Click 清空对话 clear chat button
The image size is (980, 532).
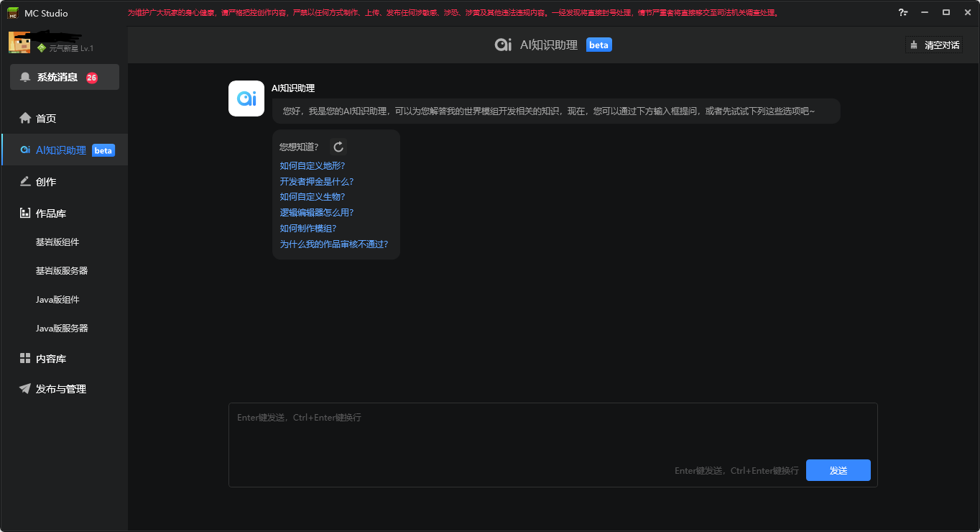(934, 45)
